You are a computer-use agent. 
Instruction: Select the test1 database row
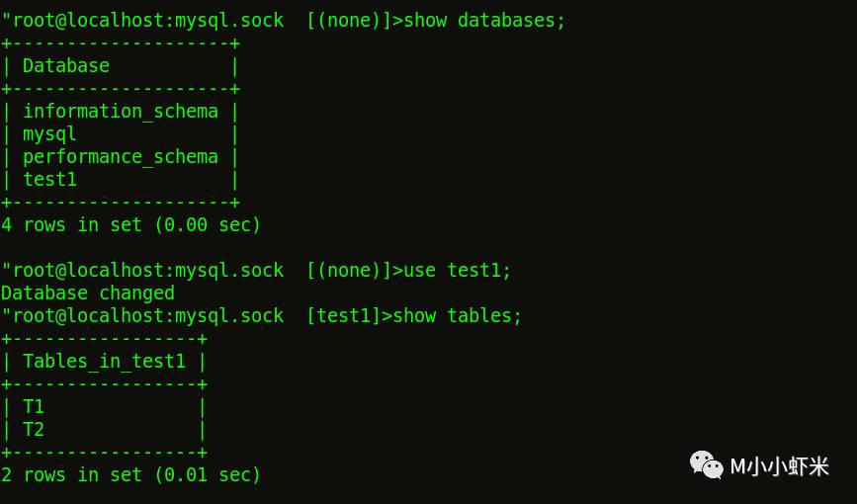coord(49,179)
